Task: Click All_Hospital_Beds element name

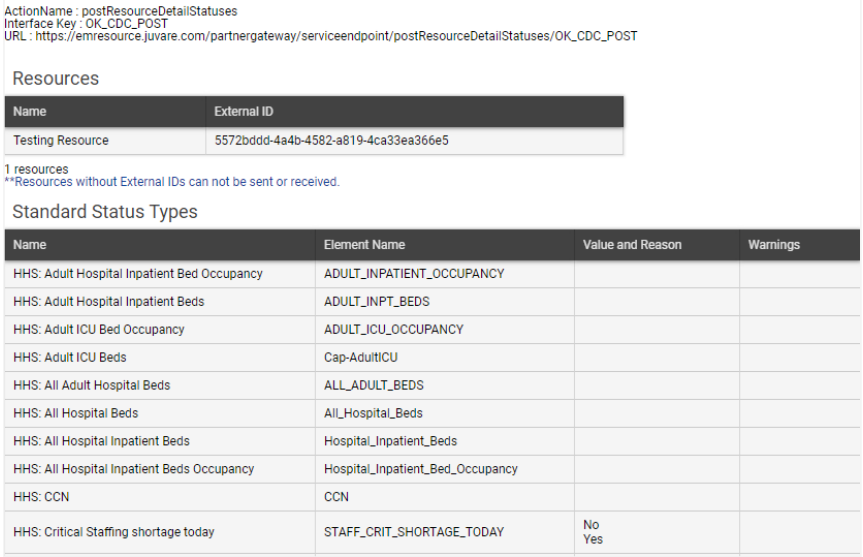Action: coord(373,413)
